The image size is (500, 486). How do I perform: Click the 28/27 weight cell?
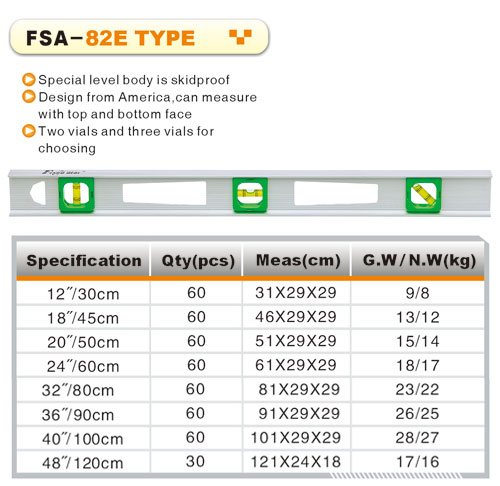tap(417, 438)
